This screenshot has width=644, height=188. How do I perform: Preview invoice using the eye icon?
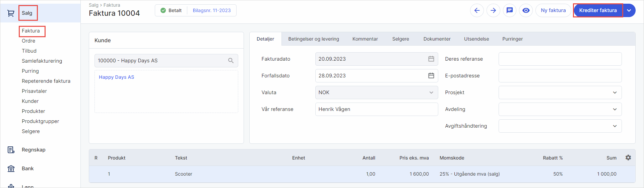point(526,10)
